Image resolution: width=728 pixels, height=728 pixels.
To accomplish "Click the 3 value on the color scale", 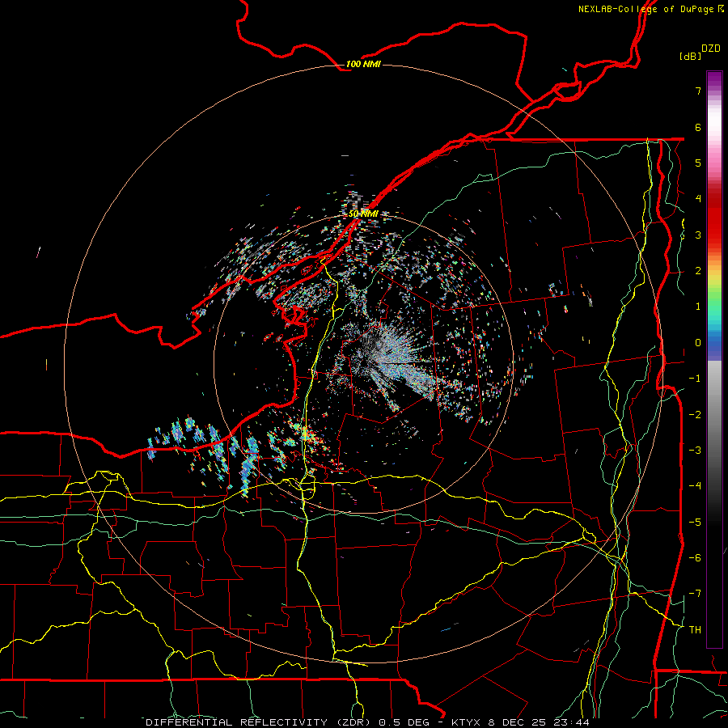I will [698, 235].
